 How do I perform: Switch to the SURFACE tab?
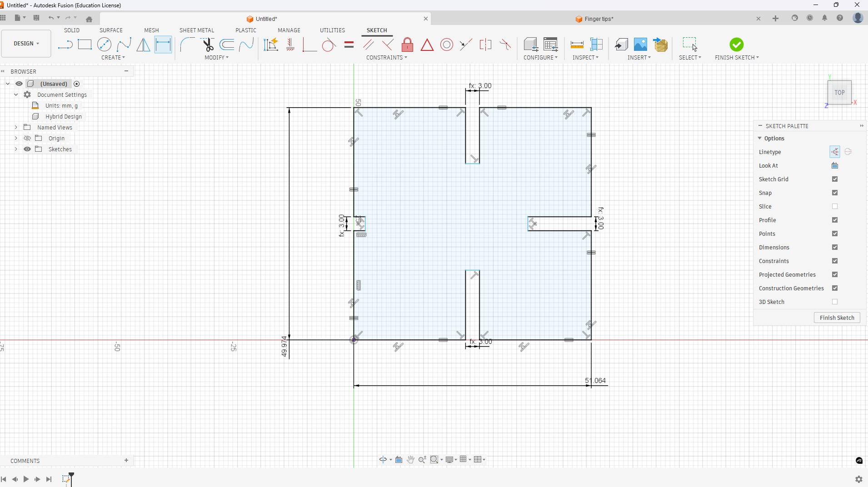click(111, 30)
